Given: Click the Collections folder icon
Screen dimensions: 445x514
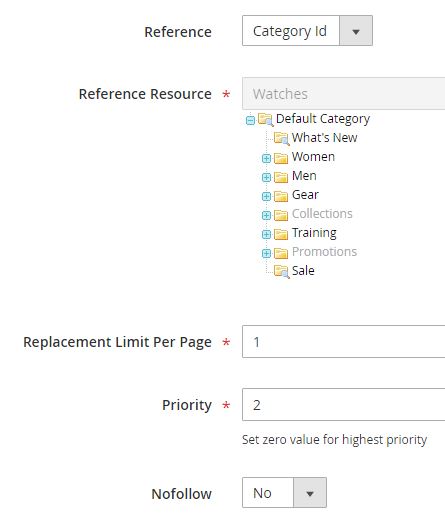Looking at the screenshot, I should [281, 215].
